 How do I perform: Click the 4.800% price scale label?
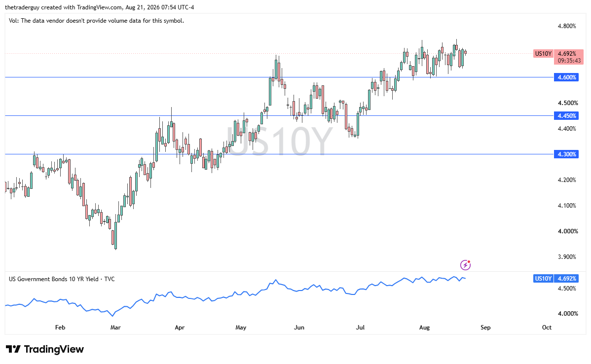[x=567, y=26]
